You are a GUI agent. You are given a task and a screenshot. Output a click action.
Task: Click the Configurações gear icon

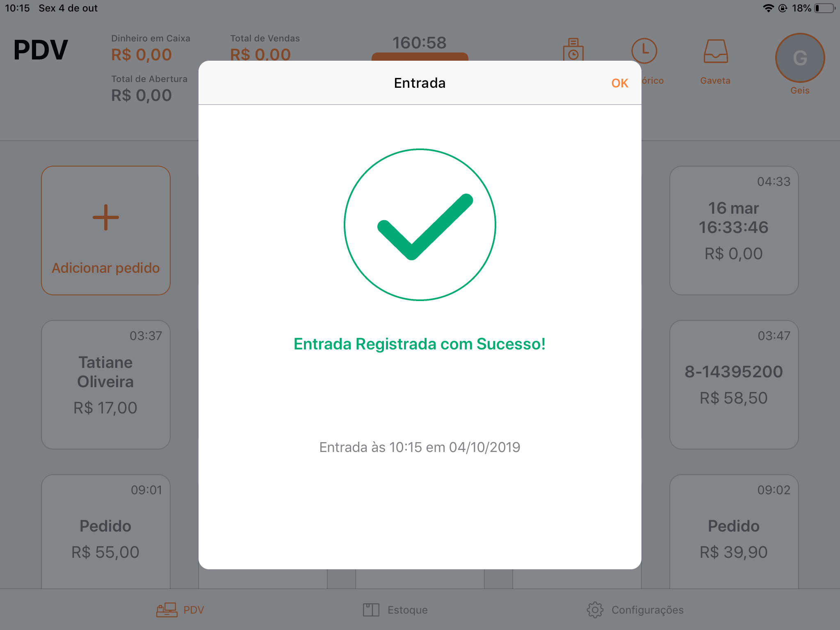coord(595,610)
